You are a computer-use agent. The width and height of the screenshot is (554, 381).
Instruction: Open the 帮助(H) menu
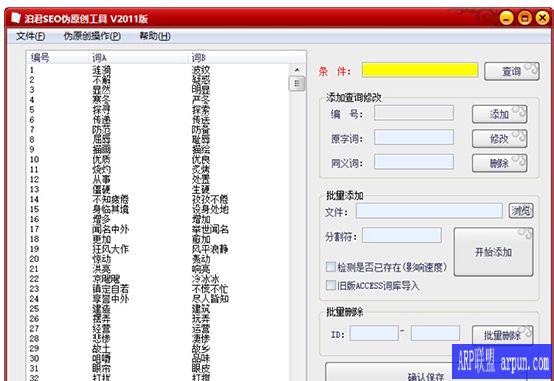click(155, 36)
